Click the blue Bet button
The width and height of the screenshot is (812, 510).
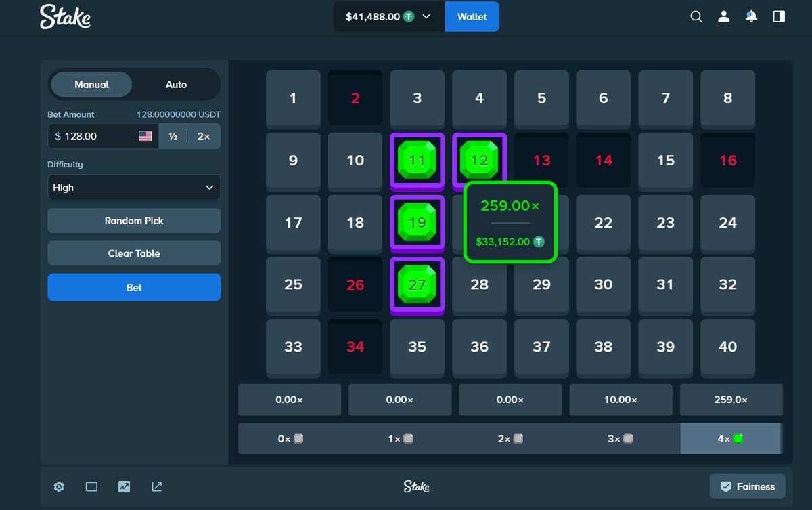[134, 287]
